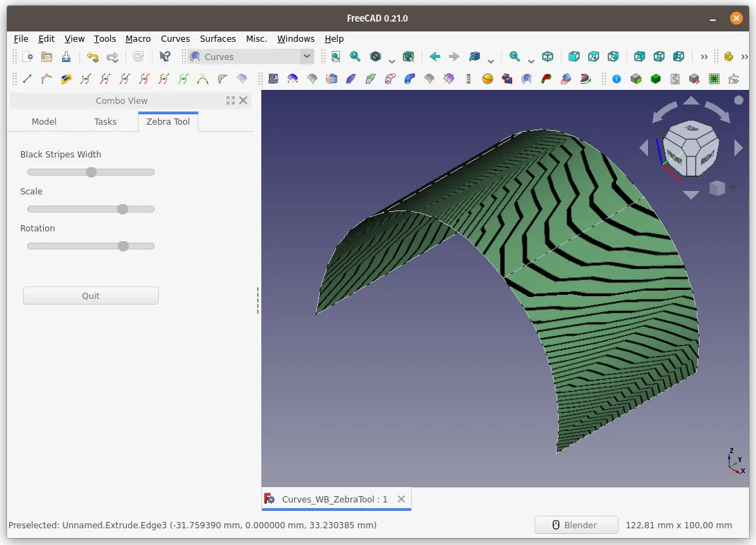
Task: Expand overflow chevron beside the yellow Part icon
Action: tap(744, 57)
